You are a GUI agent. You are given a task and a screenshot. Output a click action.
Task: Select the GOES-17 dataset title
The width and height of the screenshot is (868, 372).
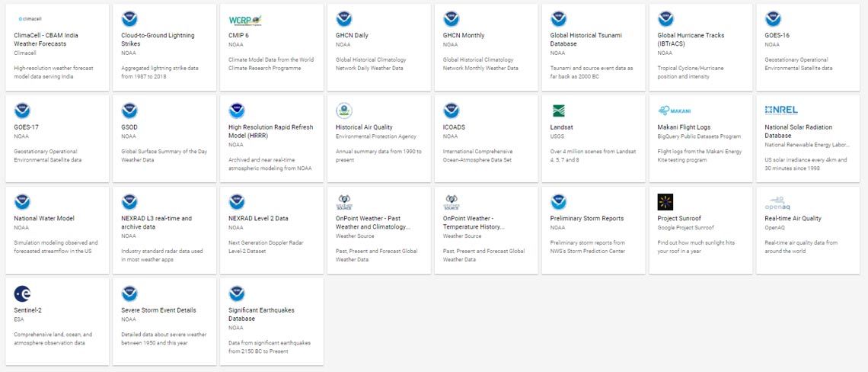click(26, 127)
